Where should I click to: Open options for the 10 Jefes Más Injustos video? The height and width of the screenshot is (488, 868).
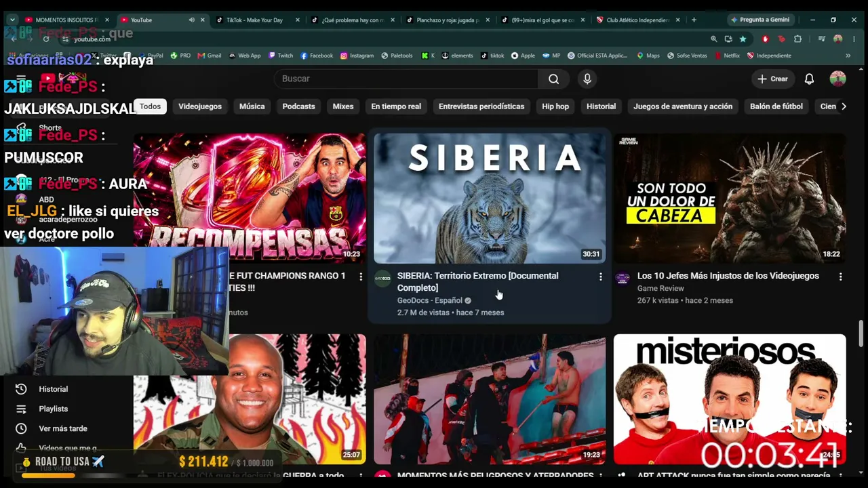coord(840,277)
